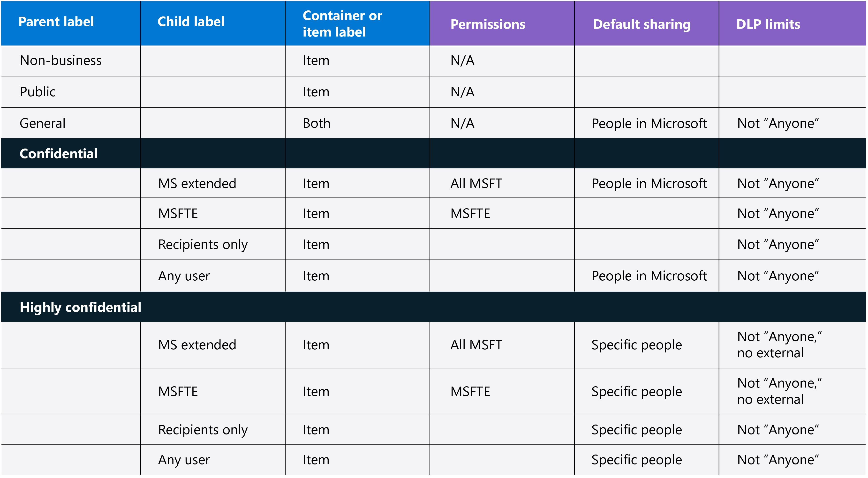Screen dimensions: 868x478
Task: Select the Child label column header
Action: pos(191,22)
